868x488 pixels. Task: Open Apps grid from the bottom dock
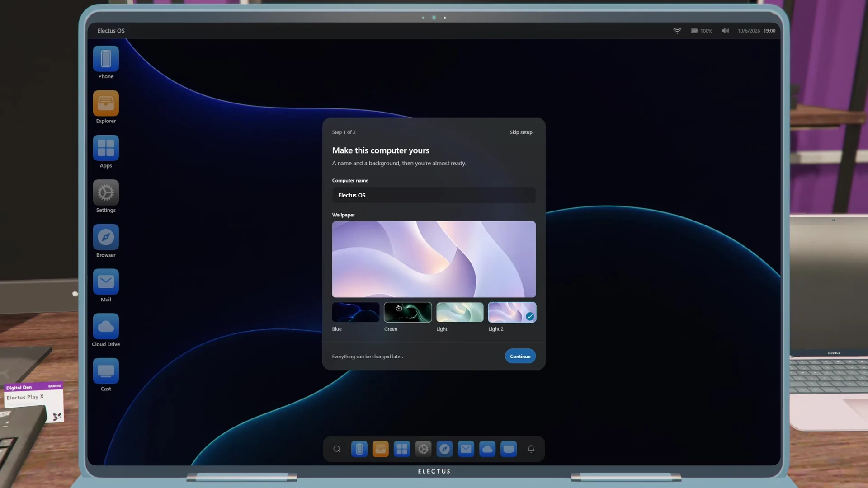[x=402, y=449]
